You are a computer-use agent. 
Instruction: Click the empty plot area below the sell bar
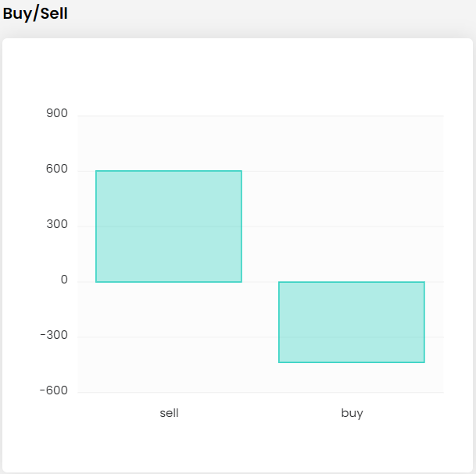tap(169, 336)
